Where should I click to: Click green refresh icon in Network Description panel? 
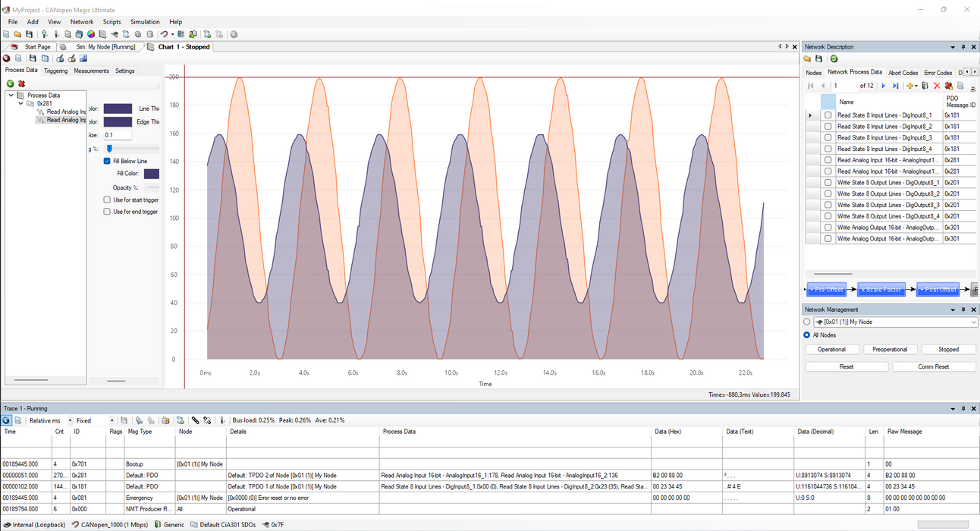(834, 59)
